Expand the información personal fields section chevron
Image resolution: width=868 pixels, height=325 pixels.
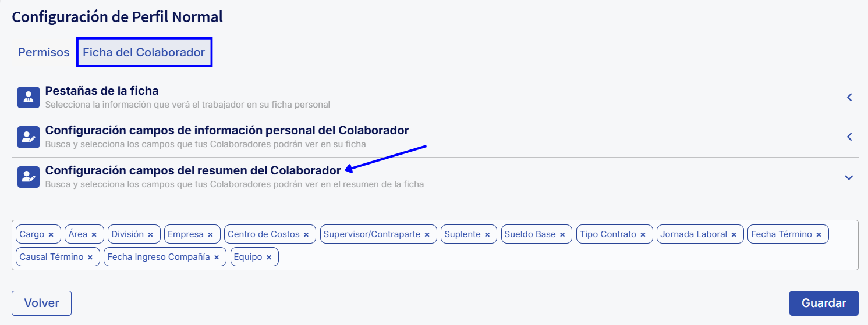click(x=849, y=137)
